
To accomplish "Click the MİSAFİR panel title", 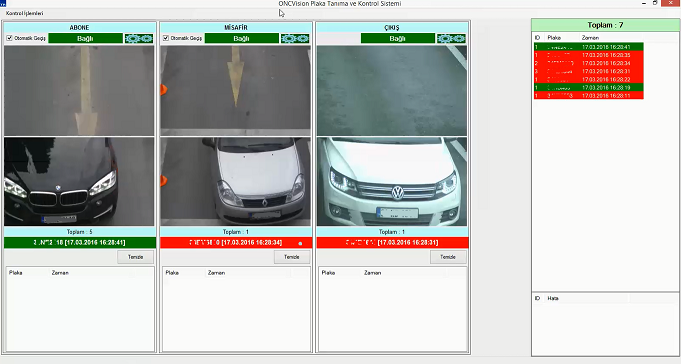I will (236, 27).
